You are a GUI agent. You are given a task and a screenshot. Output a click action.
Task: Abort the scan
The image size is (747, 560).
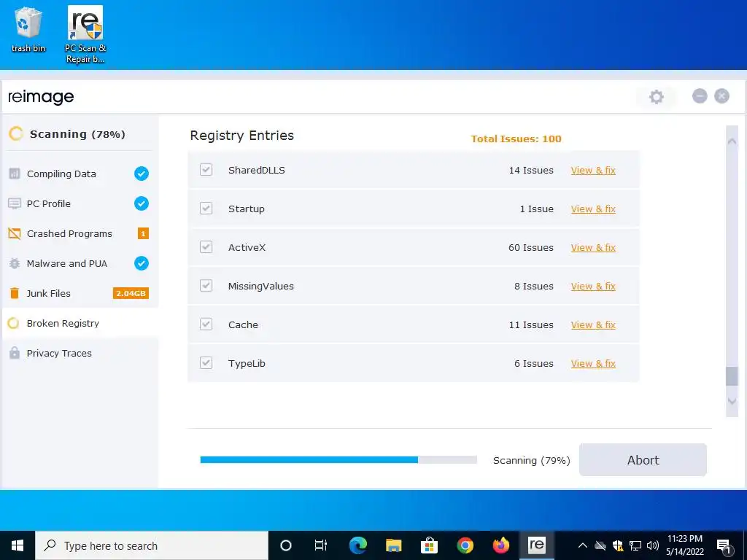point(643,460)
